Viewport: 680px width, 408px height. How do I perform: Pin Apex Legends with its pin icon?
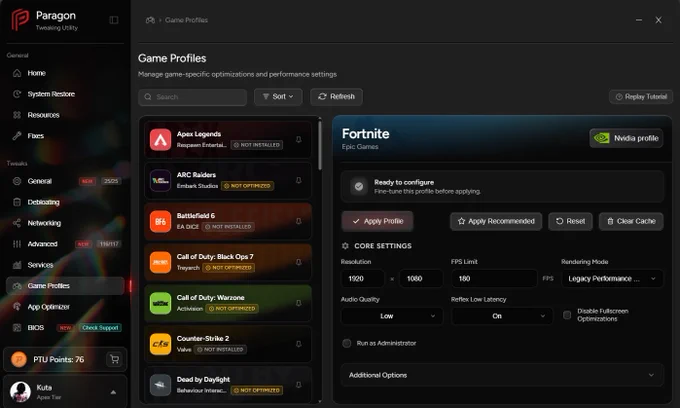tap(298, 140)
